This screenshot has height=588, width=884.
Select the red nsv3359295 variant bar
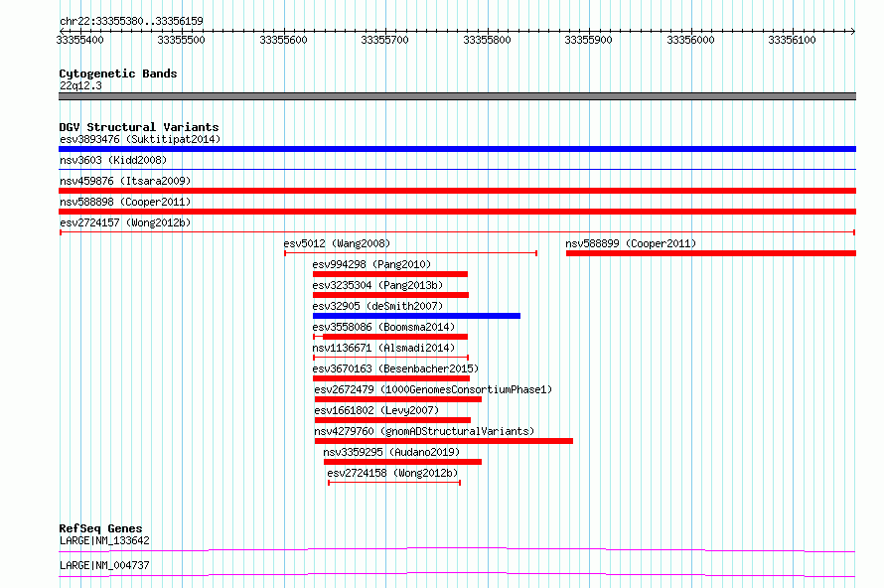pyautogui.click(x=402, y=462)
